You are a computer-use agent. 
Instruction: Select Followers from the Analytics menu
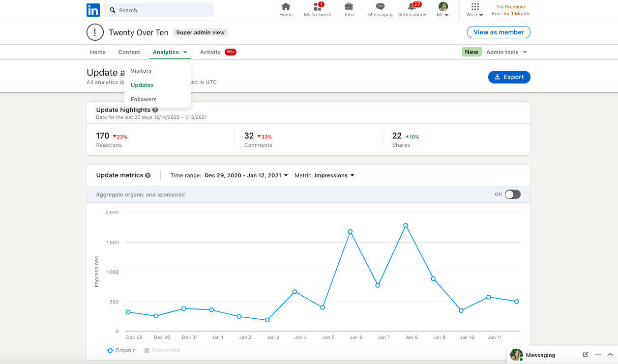tap(144, 99)
